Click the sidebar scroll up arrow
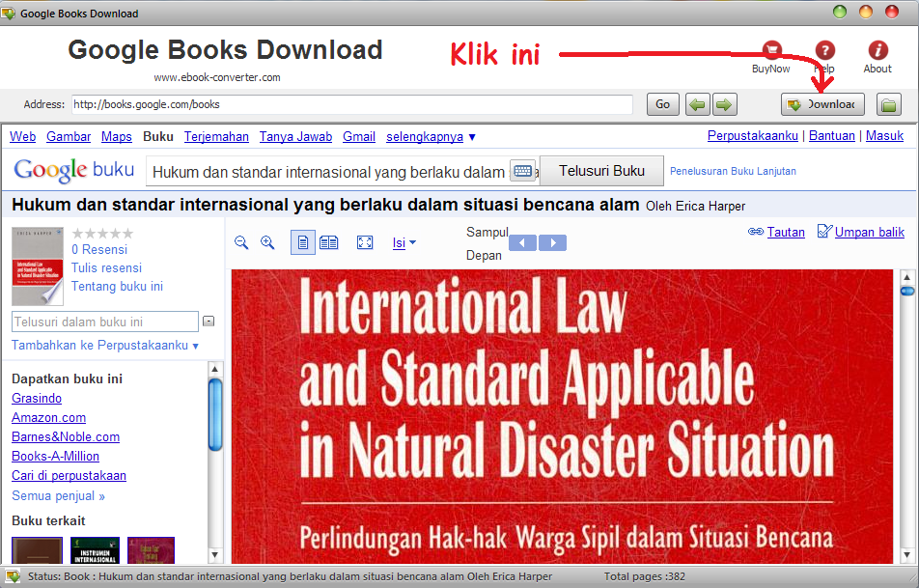 (214, 369)
